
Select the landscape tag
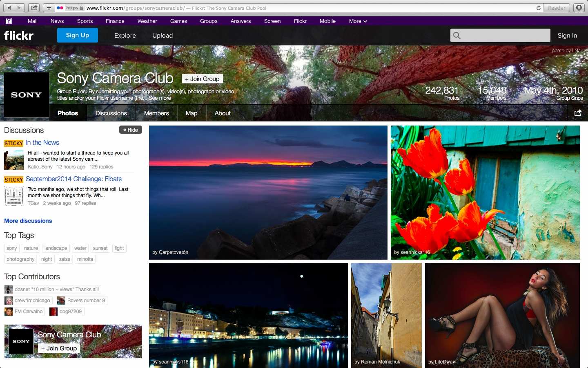(56, 248)
